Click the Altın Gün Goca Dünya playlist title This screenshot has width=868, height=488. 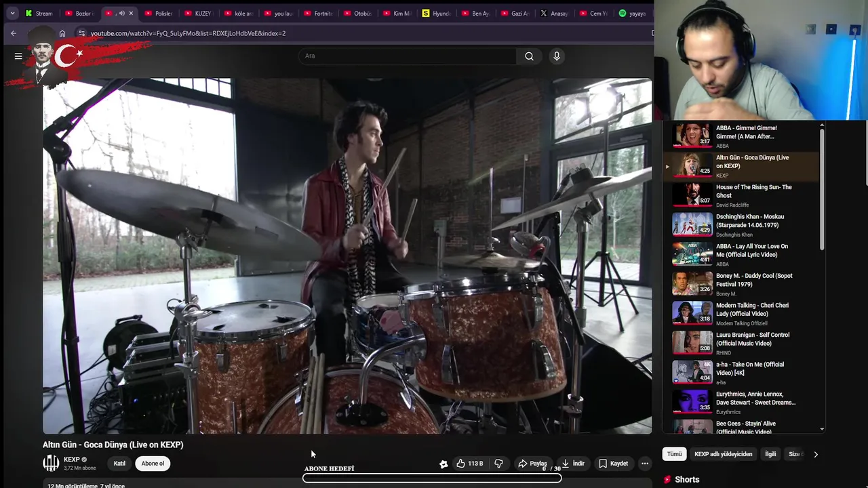[752, 162]
